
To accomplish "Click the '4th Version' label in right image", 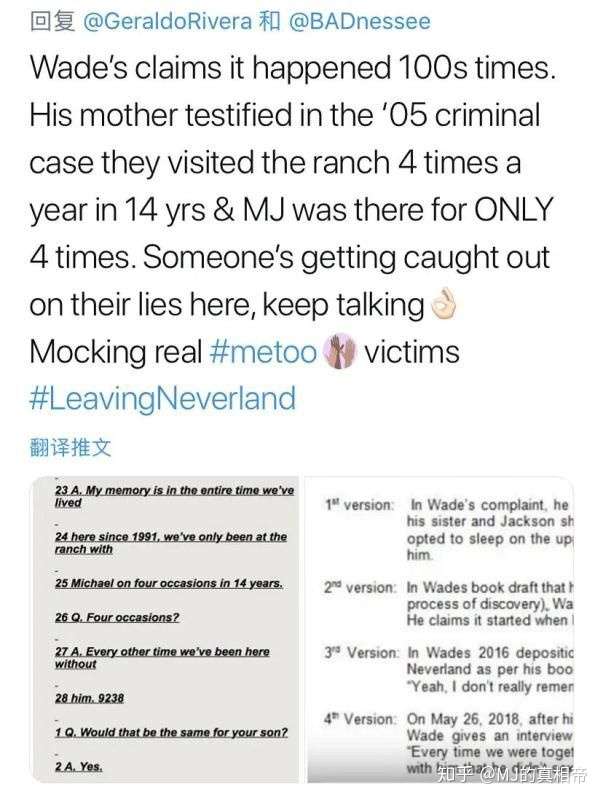I will click(360, 719).
